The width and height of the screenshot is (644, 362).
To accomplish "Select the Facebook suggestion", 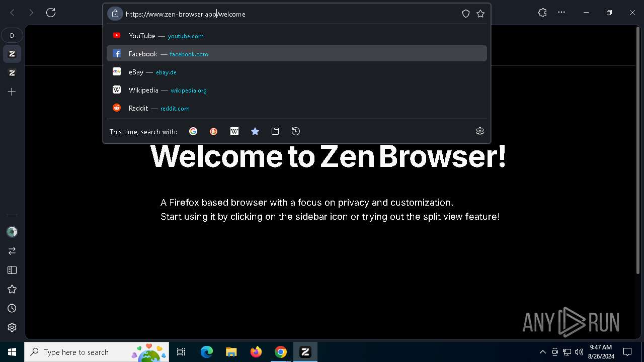I will tap(297, 54).
